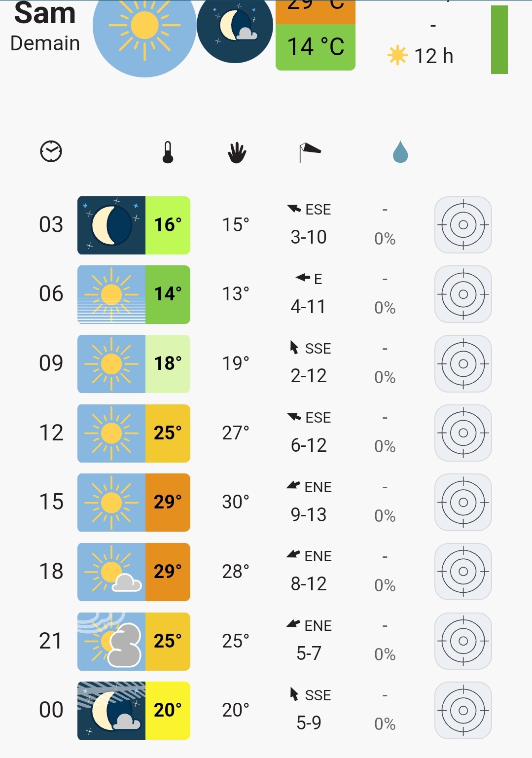The width and height of the screenshot is (532, 758).
Task: Tap the water drop precipitation icon
Action: (x=400, y=152)
